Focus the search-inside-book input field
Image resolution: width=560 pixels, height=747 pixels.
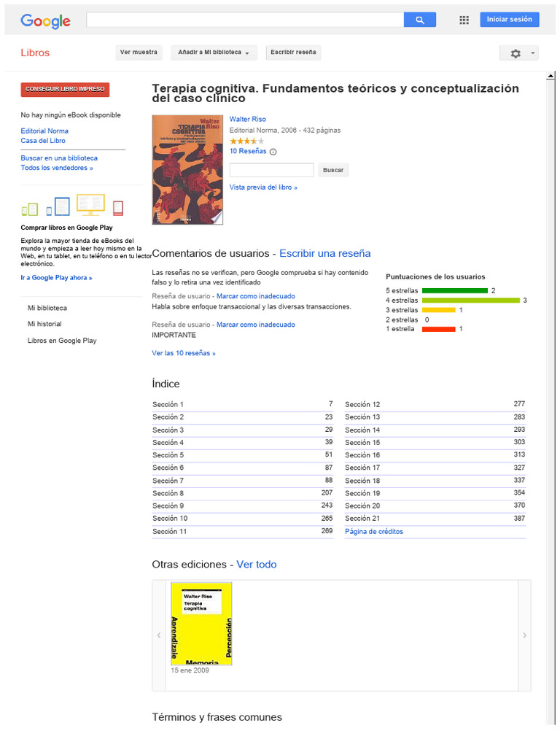[271, 170]
